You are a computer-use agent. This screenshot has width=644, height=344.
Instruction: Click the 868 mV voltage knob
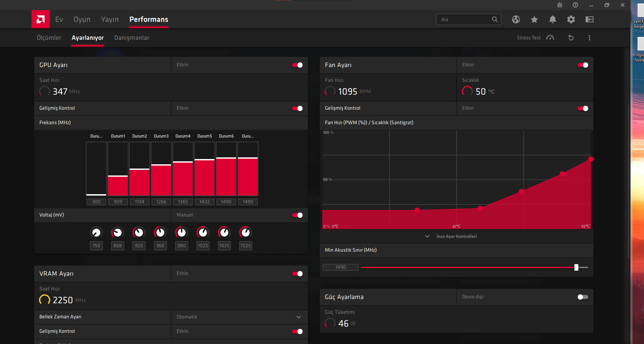click(118, 233)
